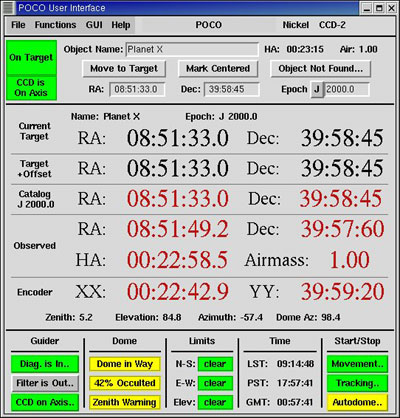The width and height of the screenshot is (400, 418).
Task: Toggle the Diag. is In.. guider button
Action: (x=45, y=364)
